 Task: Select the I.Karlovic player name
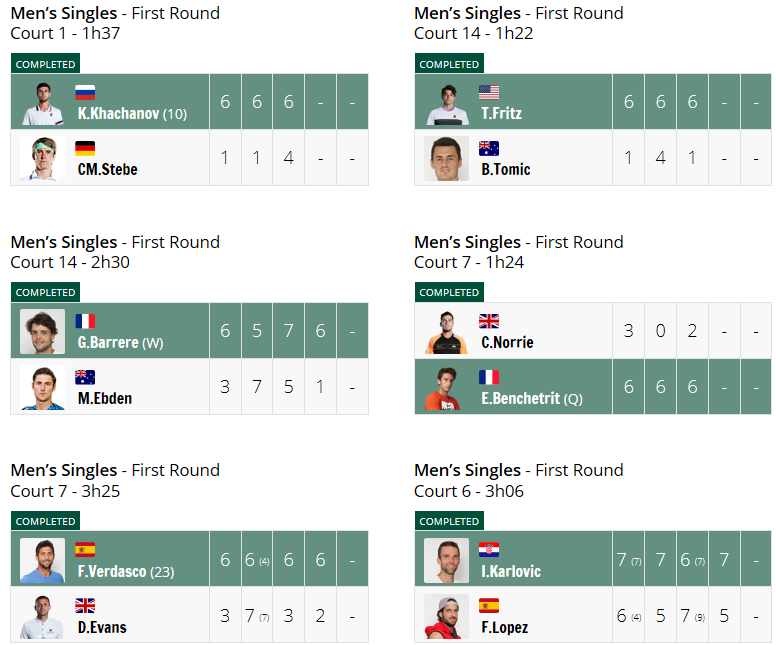(511, 572)
